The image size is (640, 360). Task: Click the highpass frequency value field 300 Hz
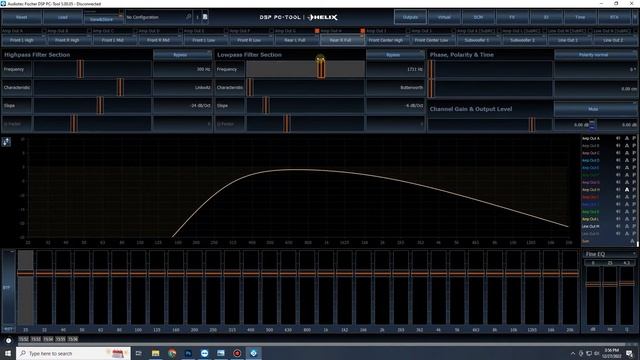pos(182,69)
